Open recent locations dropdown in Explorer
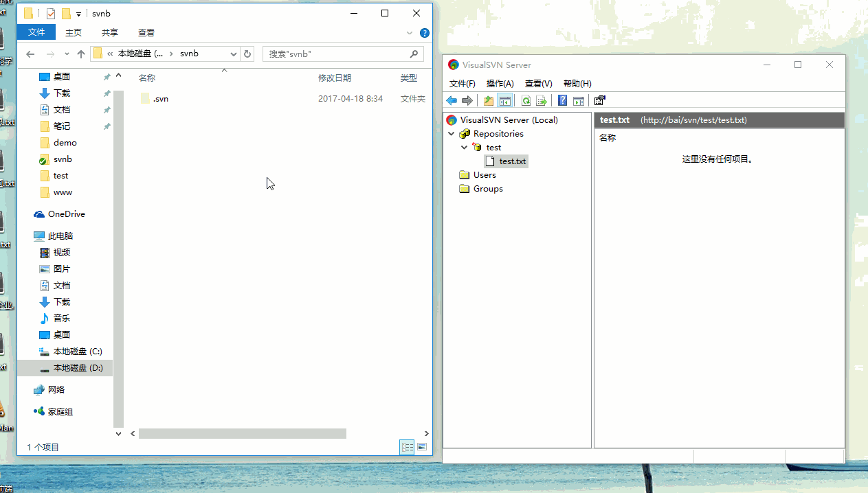 (x=67, y=54)
